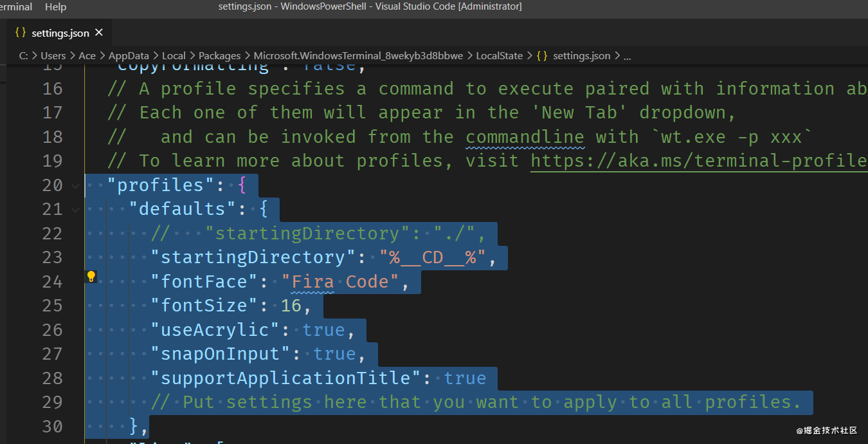Click the LocalState breadcrumb segment
This screenshot has height=444, width=868.
(x=499, y=56)
